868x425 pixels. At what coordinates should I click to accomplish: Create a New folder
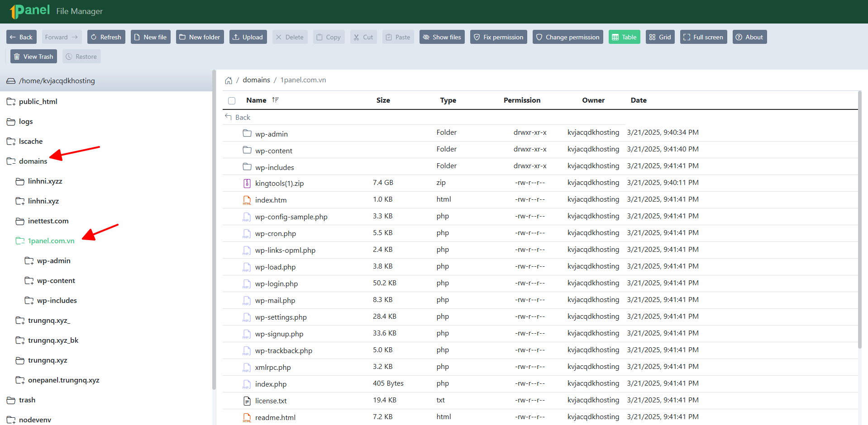coord(200,37)
